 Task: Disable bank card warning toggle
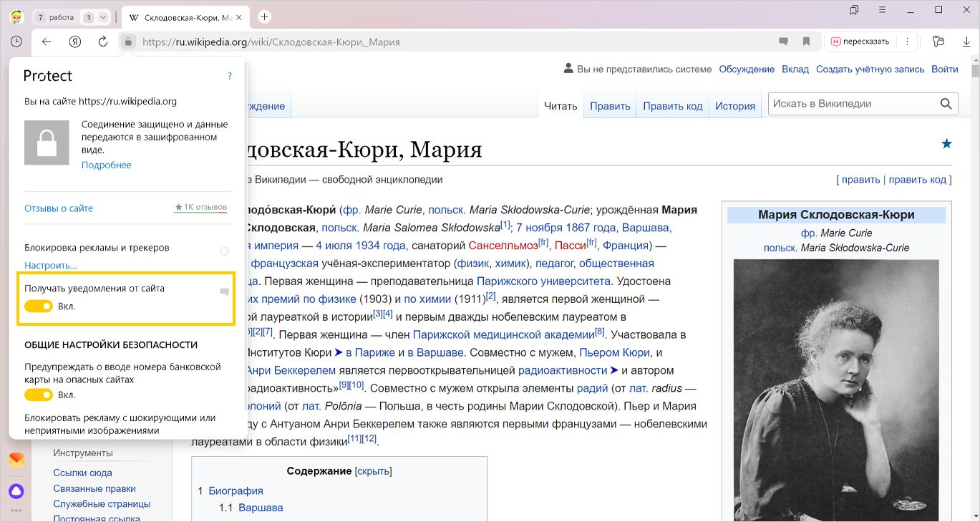point(39,395)
